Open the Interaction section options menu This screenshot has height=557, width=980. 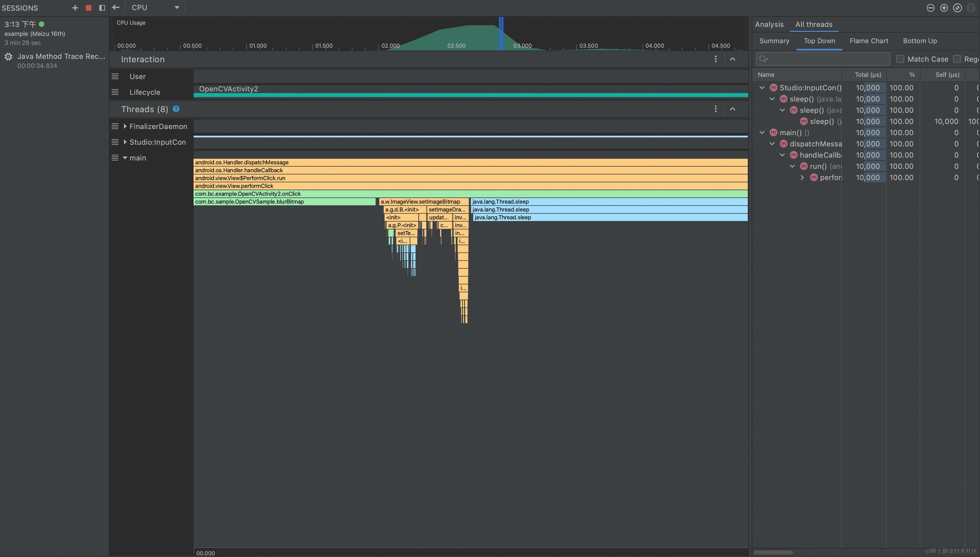pos(716,59)
